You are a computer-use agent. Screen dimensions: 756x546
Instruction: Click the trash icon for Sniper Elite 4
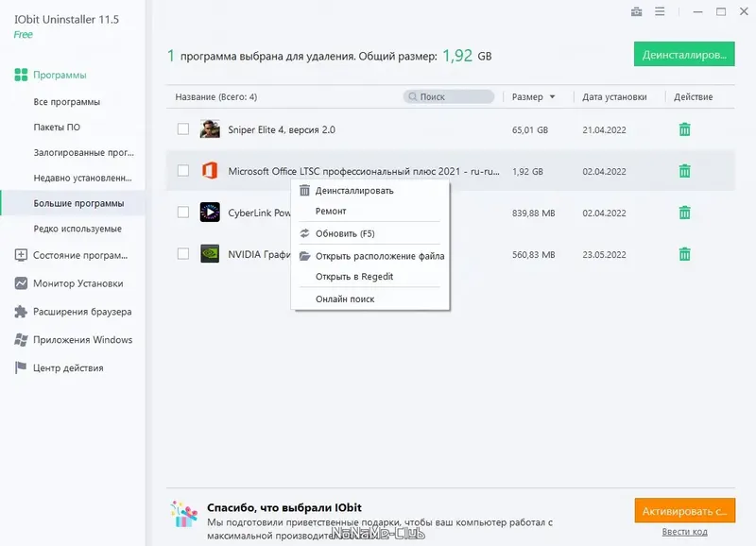(x=685, y=129)
